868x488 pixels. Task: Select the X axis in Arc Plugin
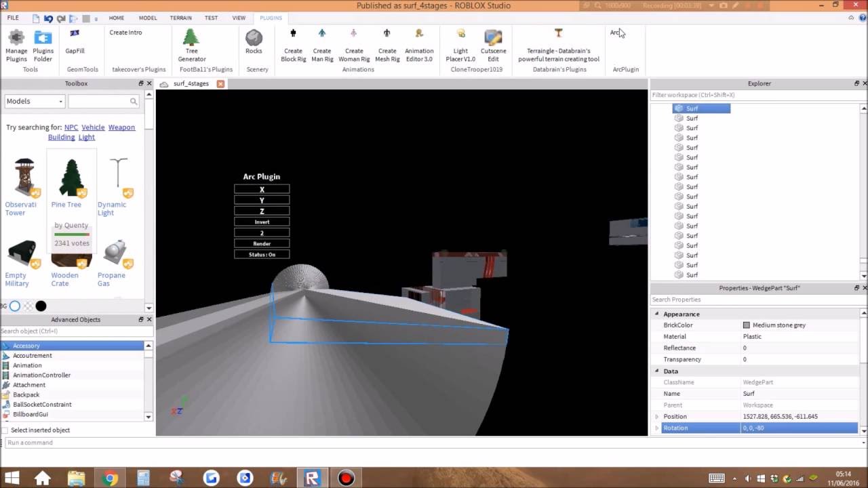point(262,189)
